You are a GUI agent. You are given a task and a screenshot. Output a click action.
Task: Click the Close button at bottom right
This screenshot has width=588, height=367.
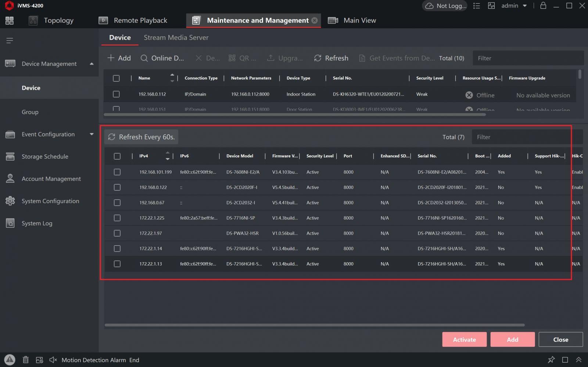(x=560, y=339)
